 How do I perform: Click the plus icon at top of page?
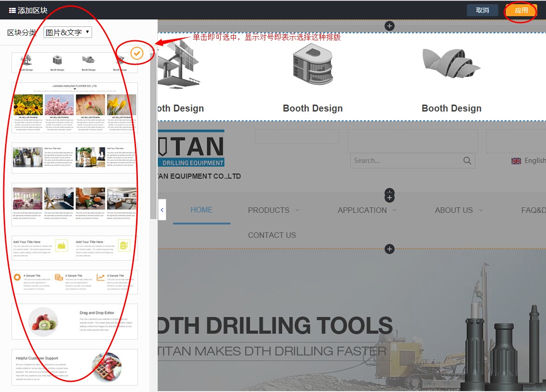390,26
